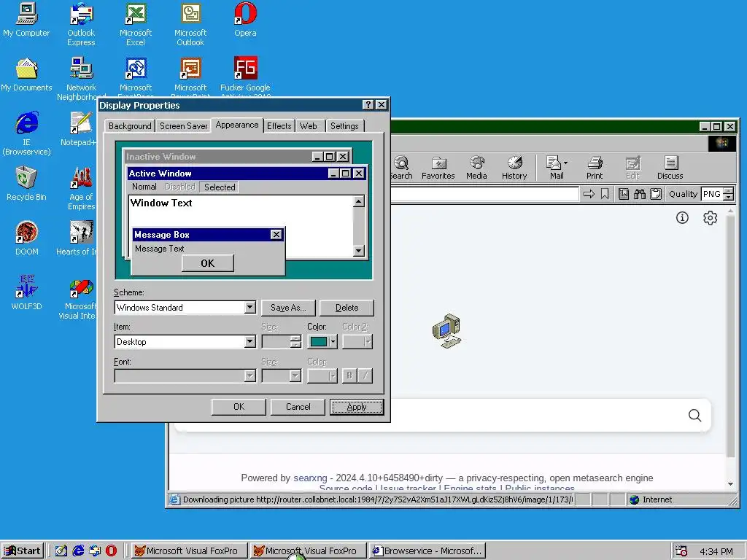
Task: Select the Microsoft Excel desktop shortcut
Action: (136, 24)
